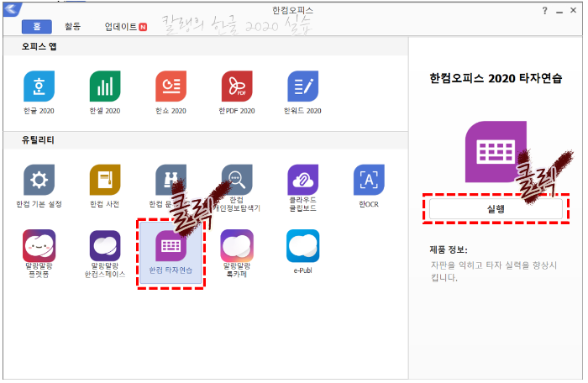
Task: Open the 한컴 사전 dictionary icon
Action: point(105,180)
